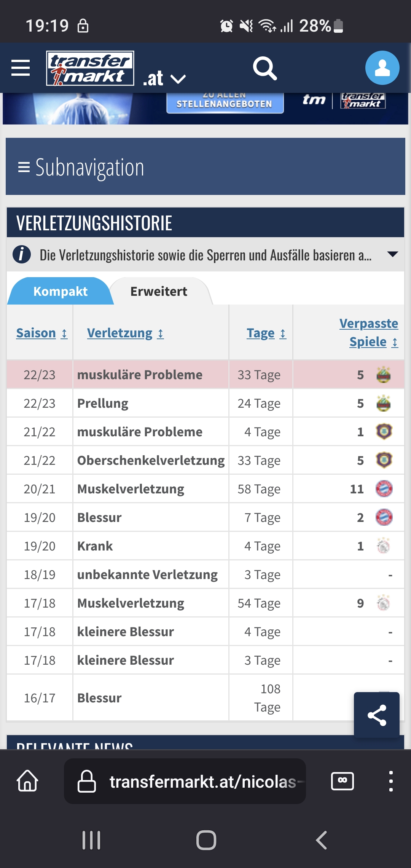Switch to the Erweitert tab
This screenshot has height=868, width=411.
(159, 291)
